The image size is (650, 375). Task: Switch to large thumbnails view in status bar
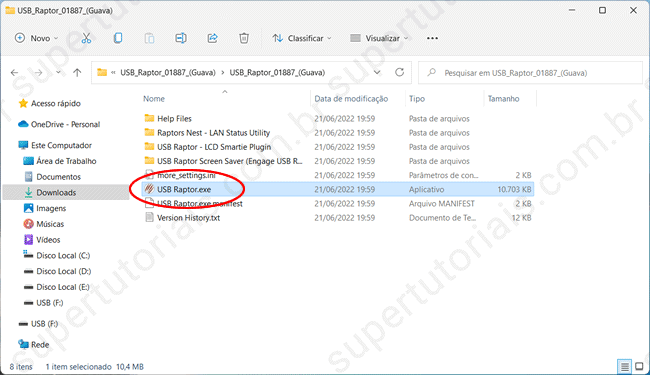[639, 366]
